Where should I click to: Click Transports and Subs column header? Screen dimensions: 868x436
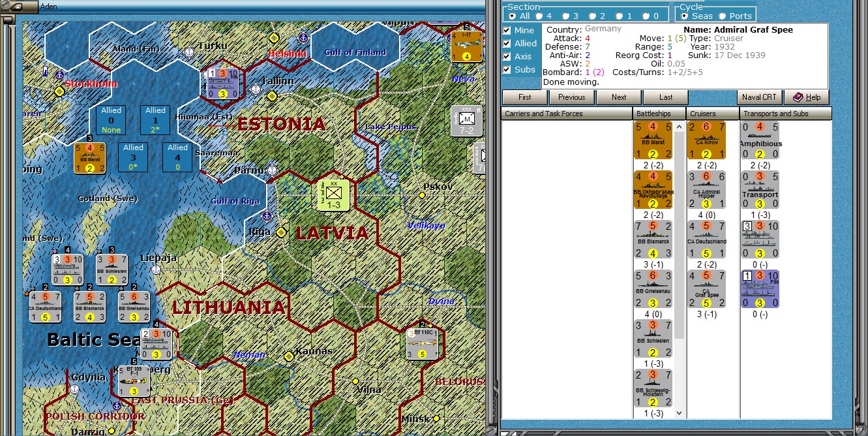tap(786, 114)
